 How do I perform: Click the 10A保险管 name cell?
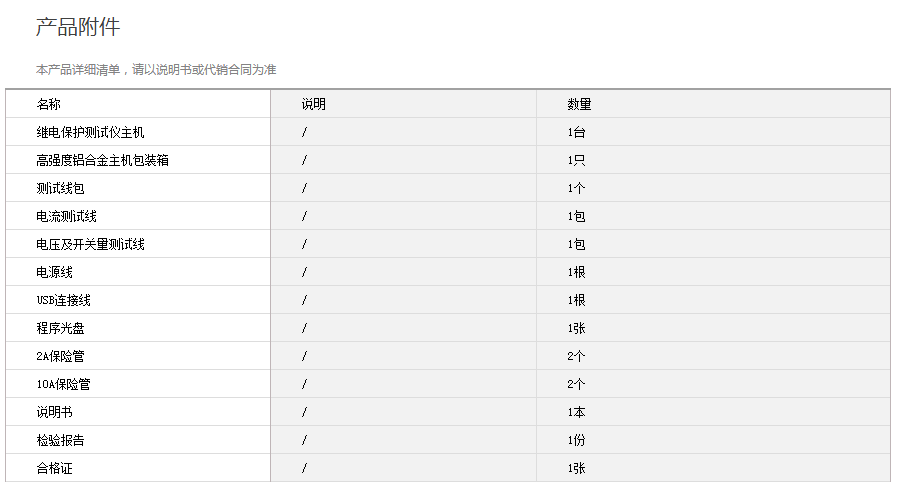point(63,384)
